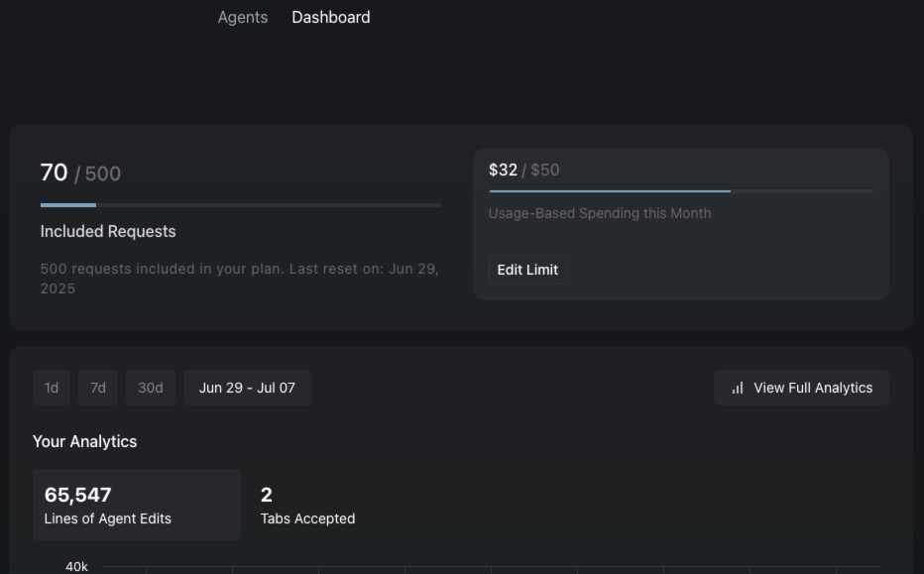Switch to the Agents tab
Screen dimensions: 924x574
(x=243, y=17)
